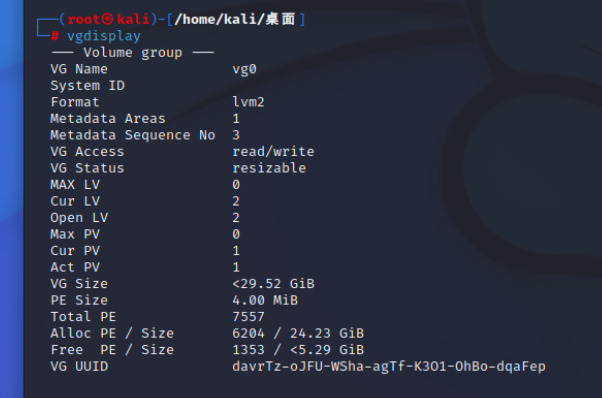
Task: Click the PE Size value 4.00 MiB
Action: 265,300
